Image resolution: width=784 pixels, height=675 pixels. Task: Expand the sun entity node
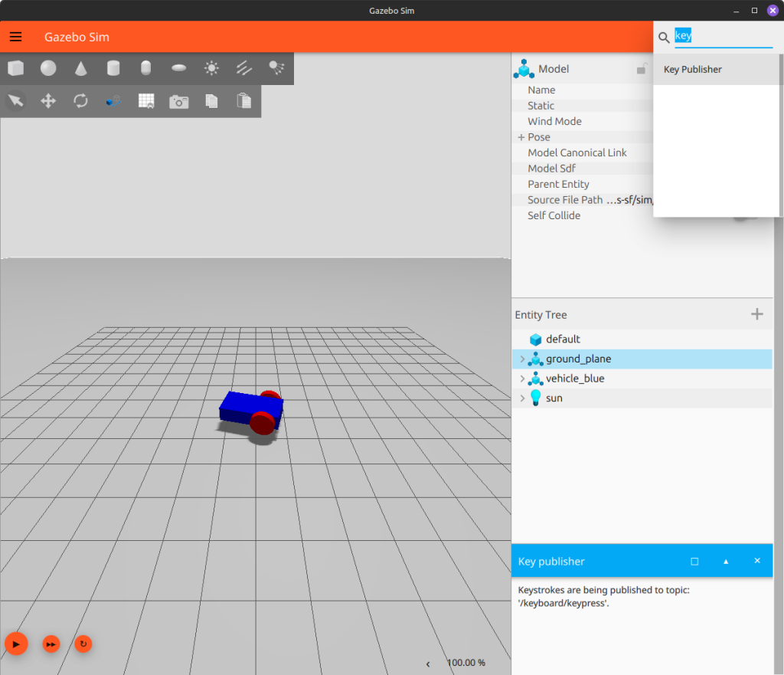pos(522,398)
